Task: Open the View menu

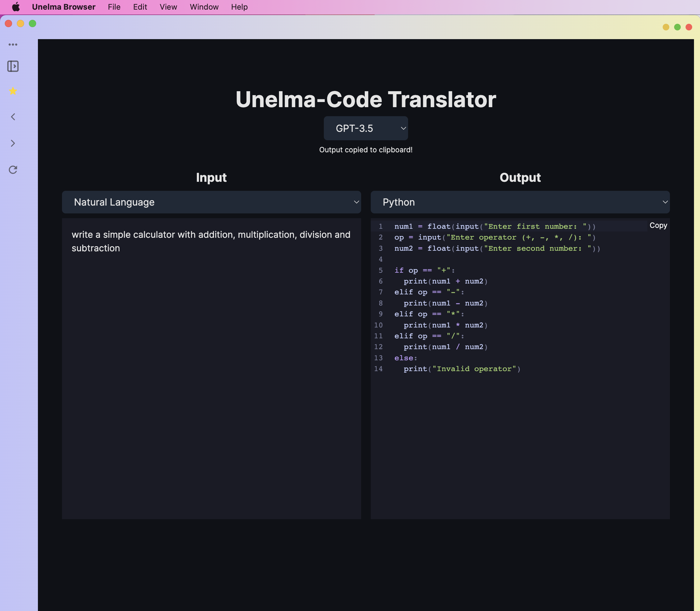Action: pyautogui.click(x=168, y=7)
